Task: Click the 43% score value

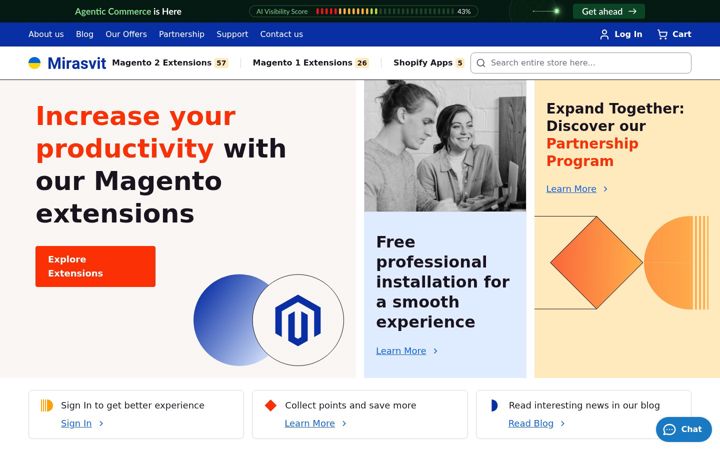Action: click(x=464, y=11)
